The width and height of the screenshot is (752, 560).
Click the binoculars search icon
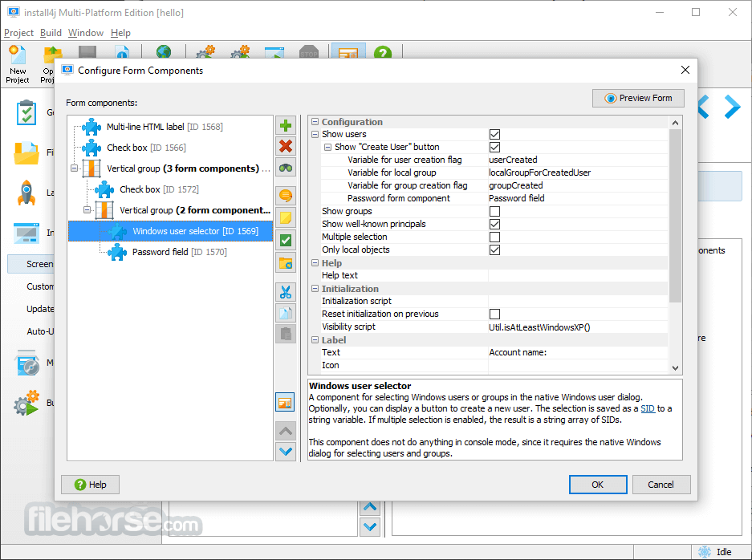(x=286, y=168)
